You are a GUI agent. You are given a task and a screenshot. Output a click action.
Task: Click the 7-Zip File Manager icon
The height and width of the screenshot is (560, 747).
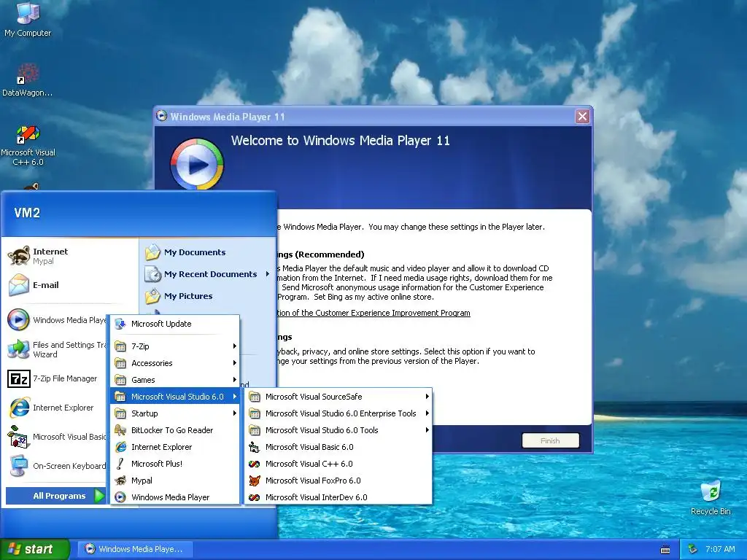pyautogui.click(x=18, y=378)
